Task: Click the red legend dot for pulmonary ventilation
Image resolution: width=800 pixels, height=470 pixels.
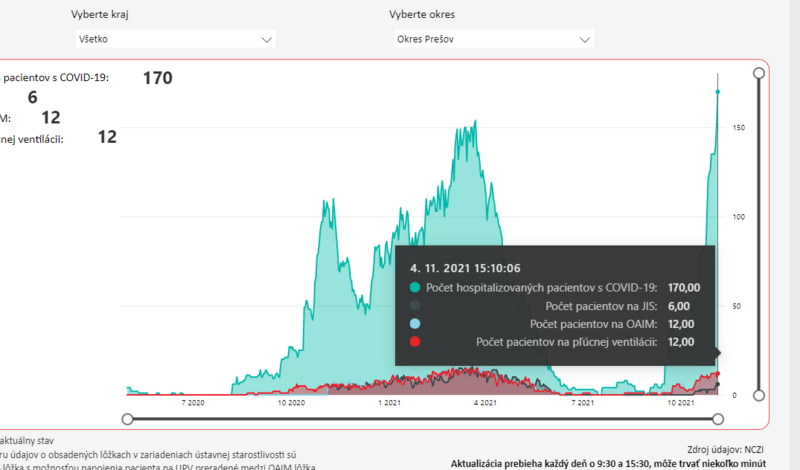Action: point(415,341)
